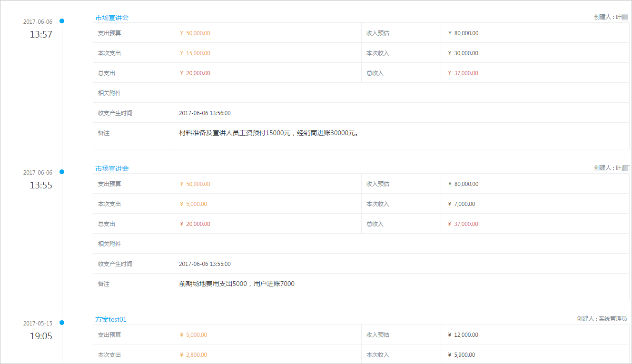Select the 19:05 time label
The image size is (632, 364).
tap(41, 336)
